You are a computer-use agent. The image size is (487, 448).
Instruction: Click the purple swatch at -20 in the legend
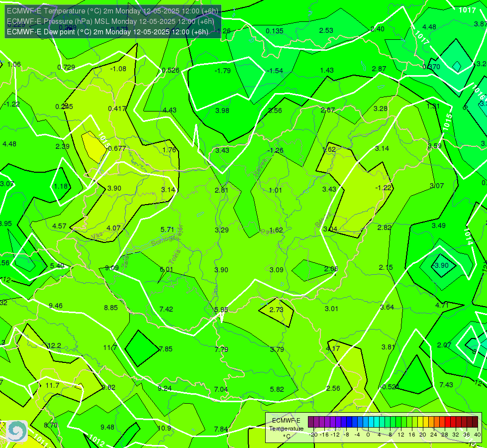tap(311, 422)
